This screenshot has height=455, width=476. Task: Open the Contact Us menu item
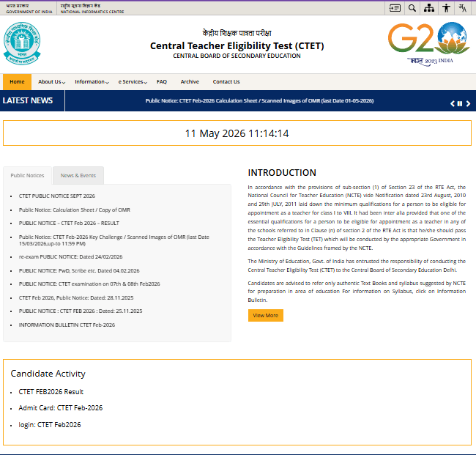coord(226,82)
